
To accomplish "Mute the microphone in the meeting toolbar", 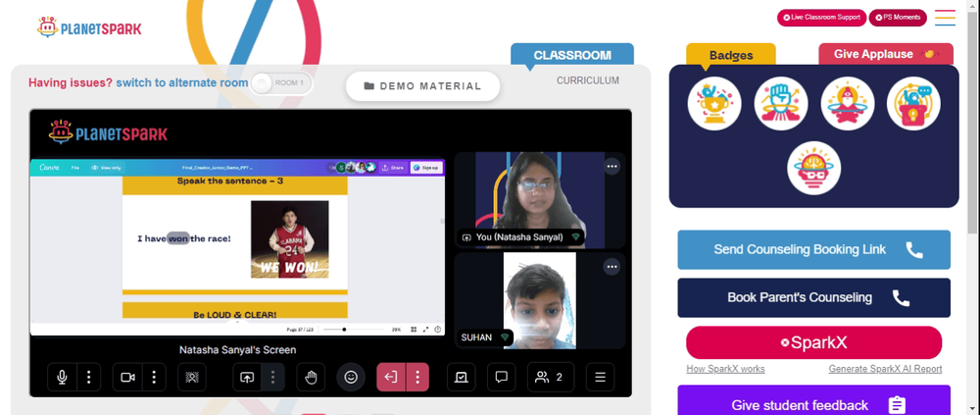I will (62, 377).
